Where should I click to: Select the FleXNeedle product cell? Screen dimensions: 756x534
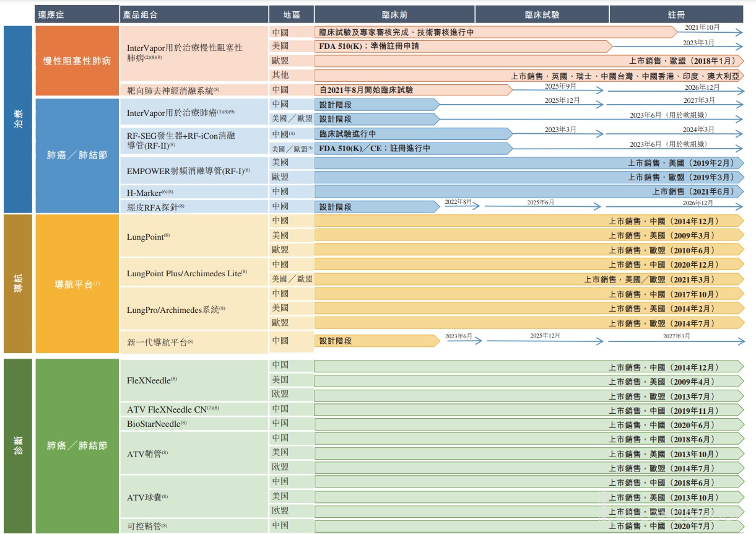click(x=194, y=379)
